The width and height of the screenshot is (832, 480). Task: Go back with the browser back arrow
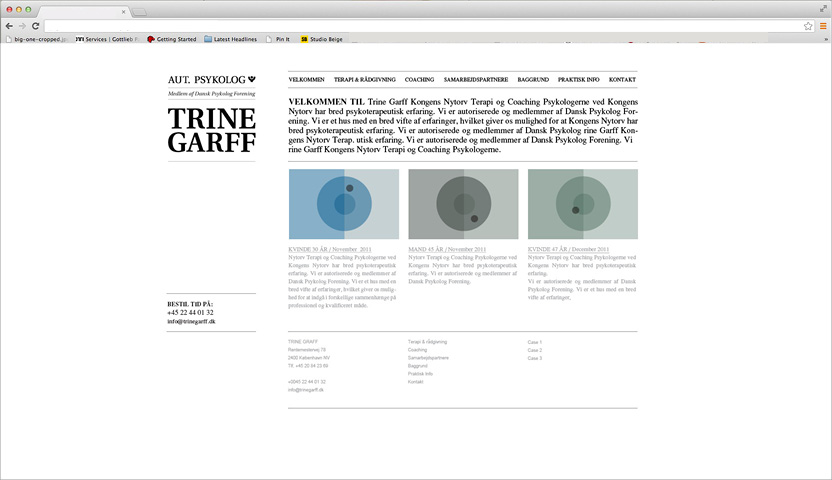[x=9, y=26]
